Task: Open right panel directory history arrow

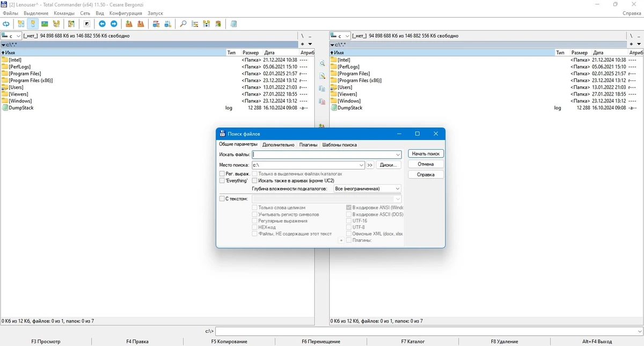Action: tap(639, 45)
